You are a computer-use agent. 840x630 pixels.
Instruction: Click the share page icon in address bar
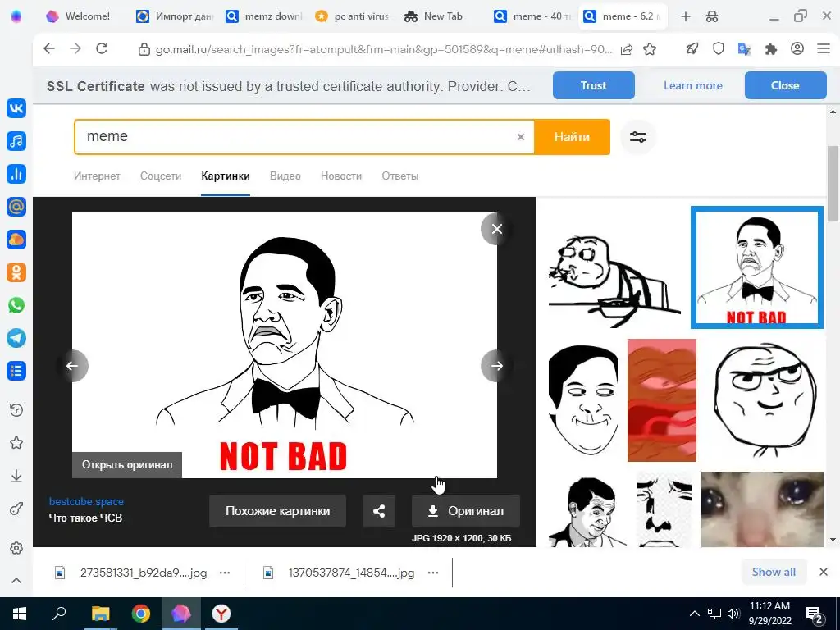(626, 49)
